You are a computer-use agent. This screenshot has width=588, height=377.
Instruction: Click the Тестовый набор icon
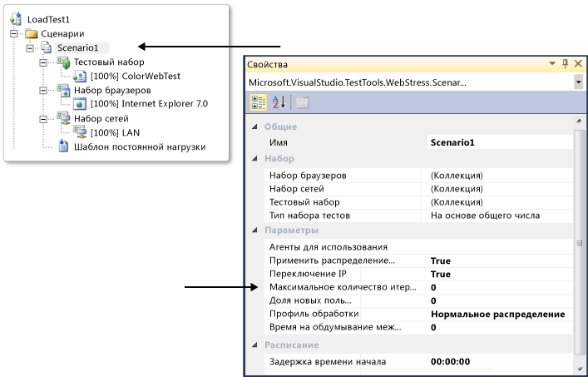63,62
